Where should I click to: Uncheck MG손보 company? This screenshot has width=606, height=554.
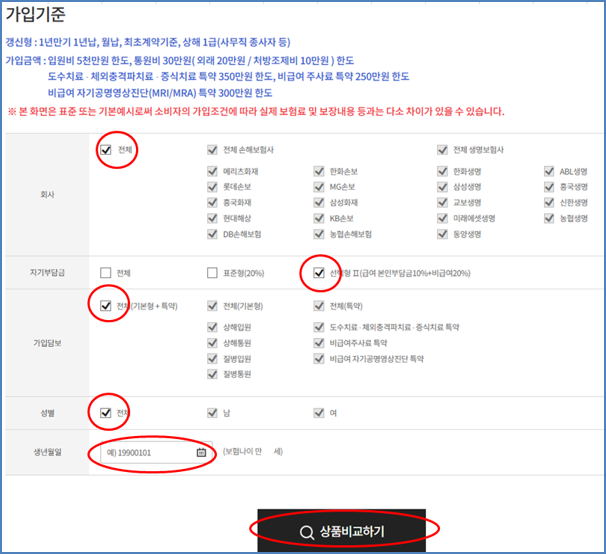coord(319,187)
